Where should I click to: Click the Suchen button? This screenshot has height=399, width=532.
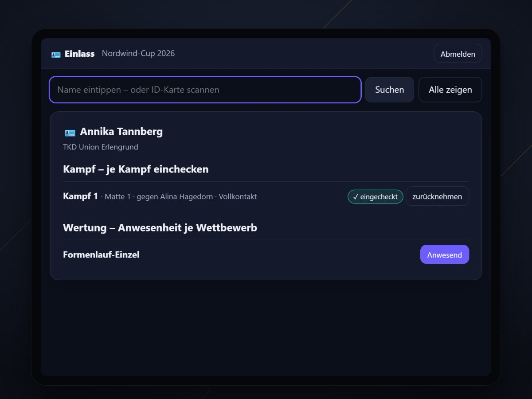[389, 90]
